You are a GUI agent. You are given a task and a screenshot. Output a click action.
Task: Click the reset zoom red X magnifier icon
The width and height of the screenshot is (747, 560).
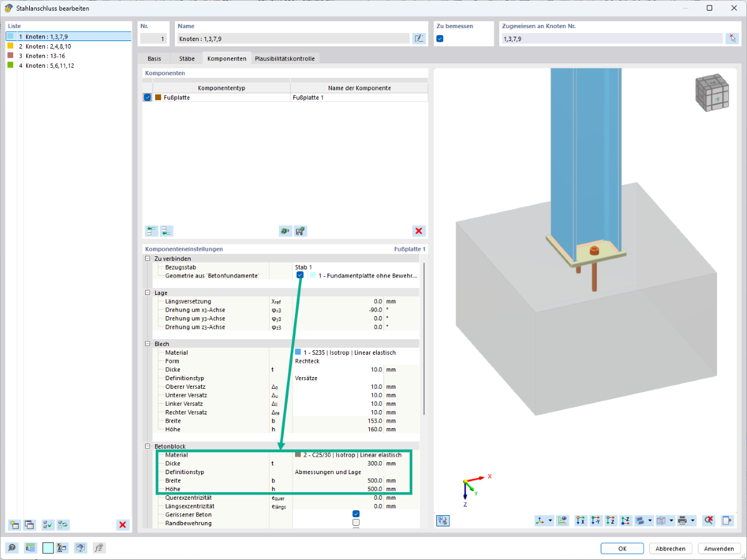click(x=708, y=520)
